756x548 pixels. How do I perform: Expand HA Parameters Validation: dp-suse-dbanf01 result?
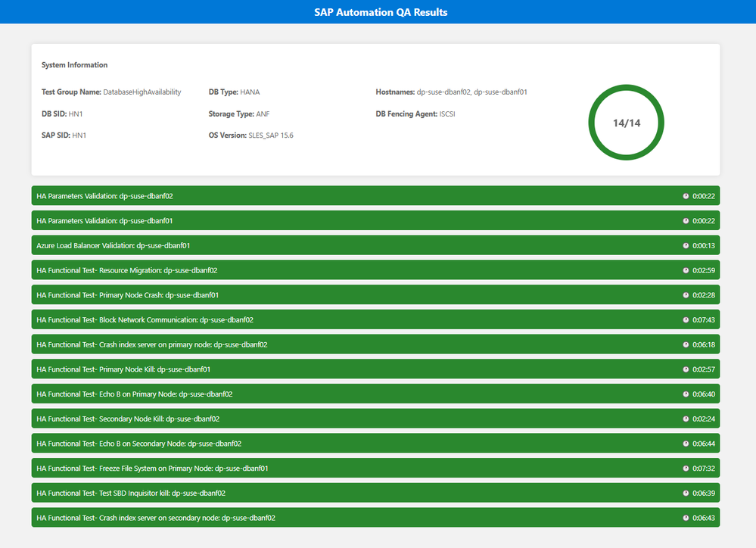(375, 220)
